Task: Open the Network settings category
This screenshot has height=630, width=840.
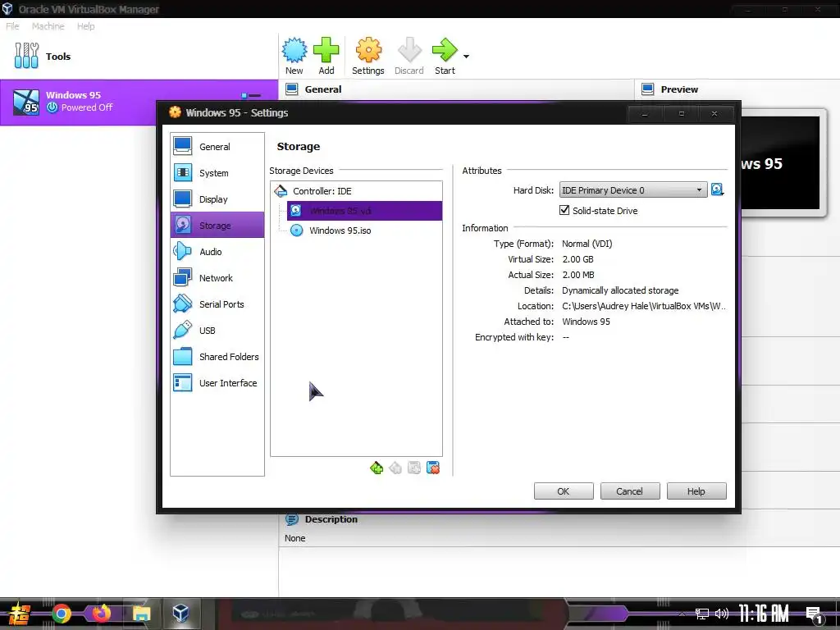Action: (217, 278)
